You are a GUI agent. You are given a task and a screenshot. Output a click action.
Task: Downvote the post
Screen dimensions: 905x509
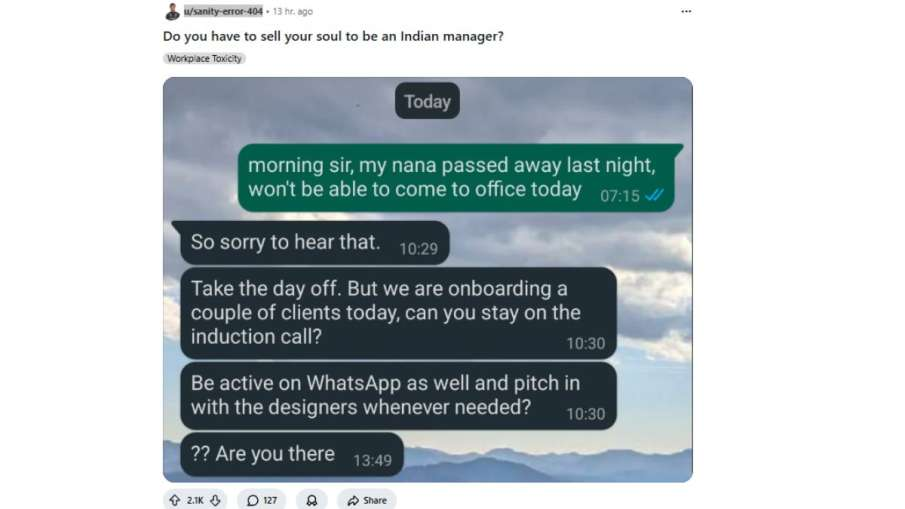[215, 500]
